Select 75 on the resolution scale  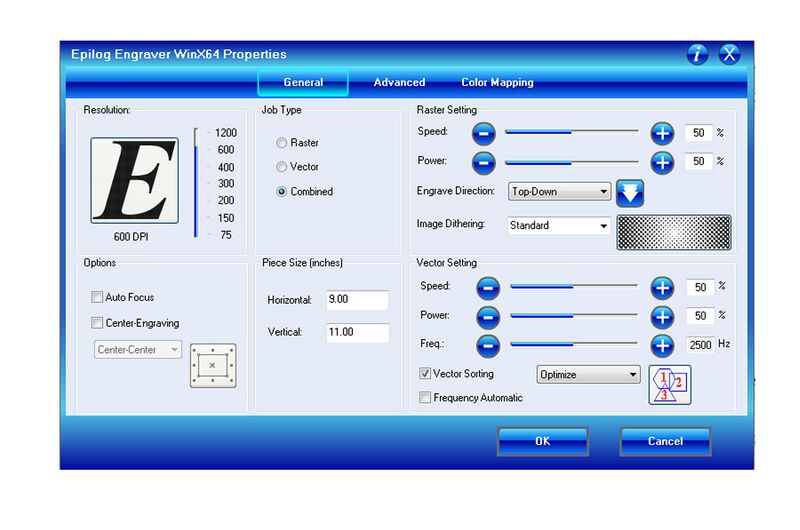tap(226, 235)
